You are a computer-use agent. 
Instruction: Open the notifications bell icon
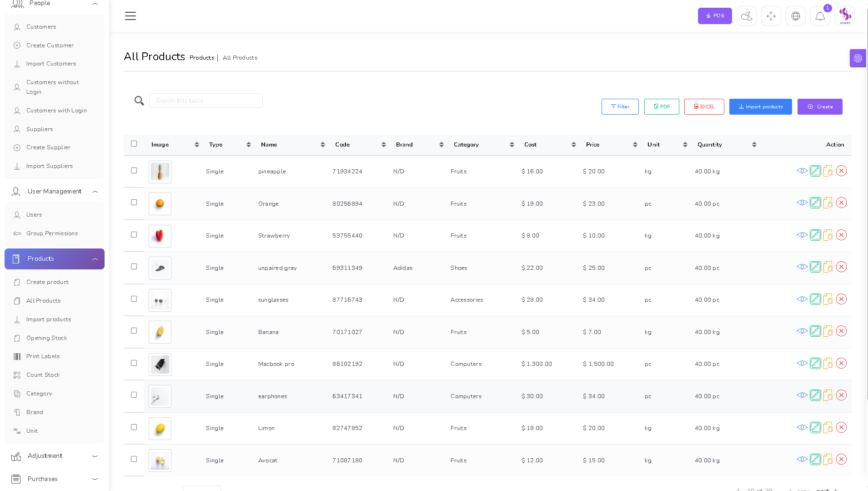[x=820, y=16]
